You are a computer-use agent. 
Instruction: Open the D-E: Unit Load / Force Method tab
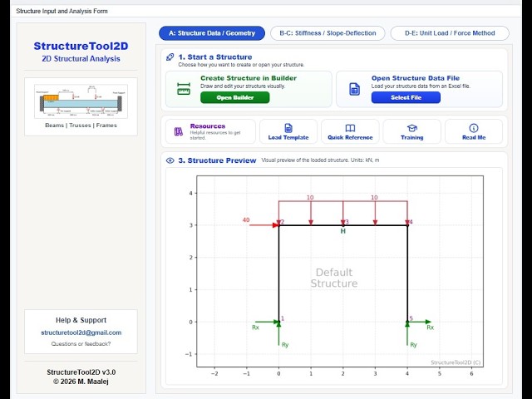click(x=450, y=33)
